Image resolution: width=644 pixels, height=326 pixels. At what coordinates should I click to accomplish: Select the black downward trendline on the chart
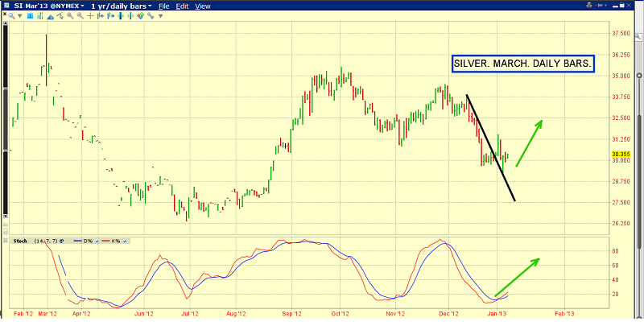491,149
